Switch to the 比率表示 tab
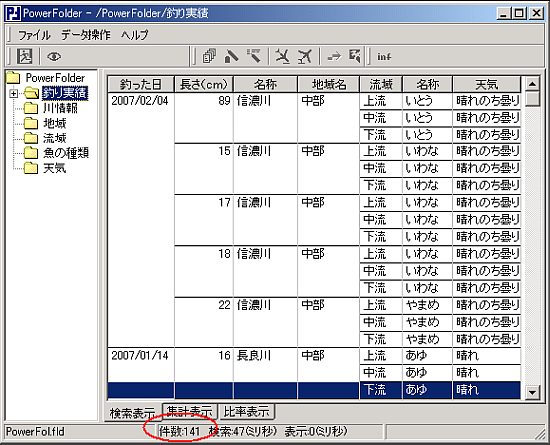The height and width of the screenshot is (445, 550). (247, 411)
